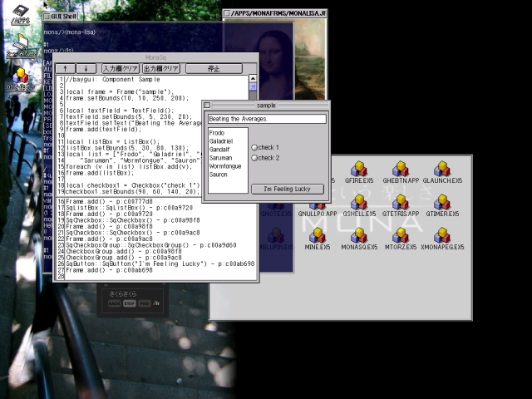Click the 'mona:/>(mona-lisa)' shell line
This screenshot has height=399, width=532.
coord(70,32)
